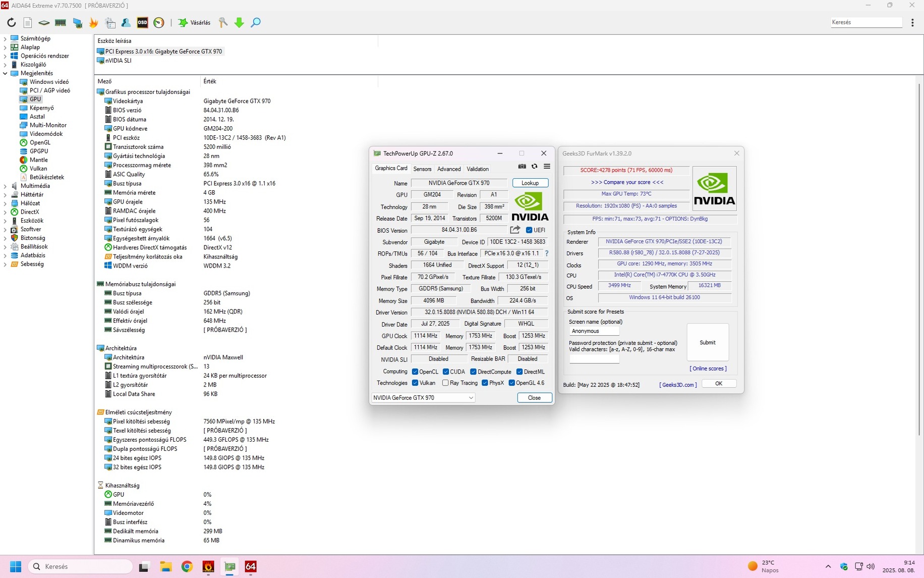Open Chrome from the taskbar

point(187,566)
